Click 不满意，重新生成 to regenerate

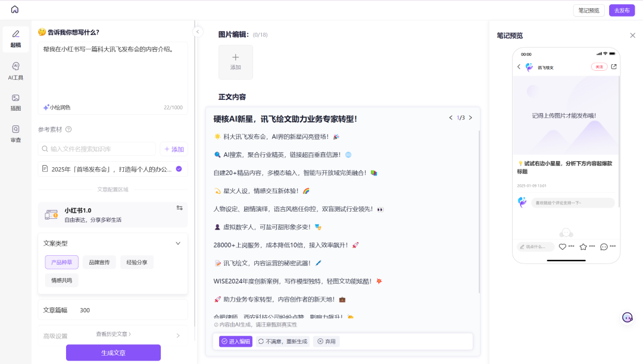(283, 341)
